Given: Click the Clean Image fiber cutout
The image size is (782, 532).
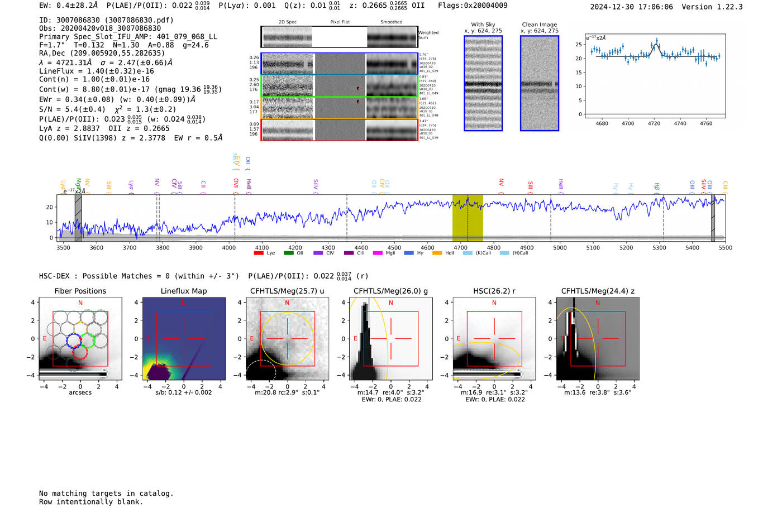Looking at the screenshot, I should [540, 83].
